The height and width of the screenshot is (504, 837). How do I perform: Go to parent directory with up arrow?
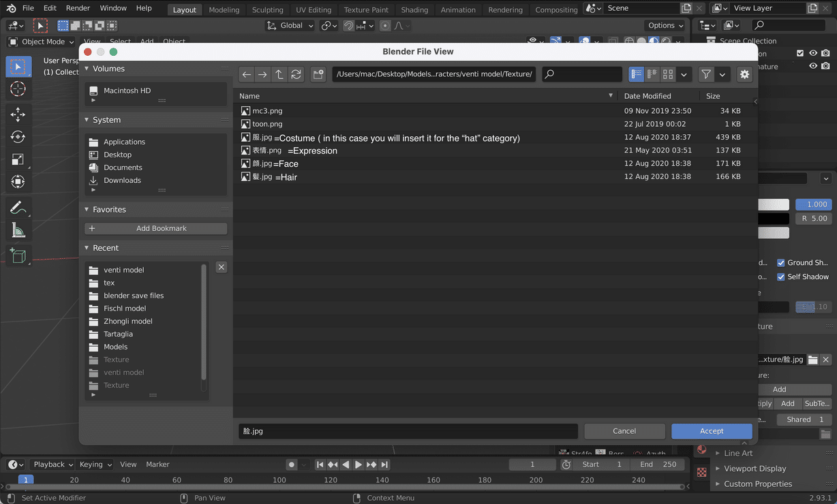(x=279, y=74)
